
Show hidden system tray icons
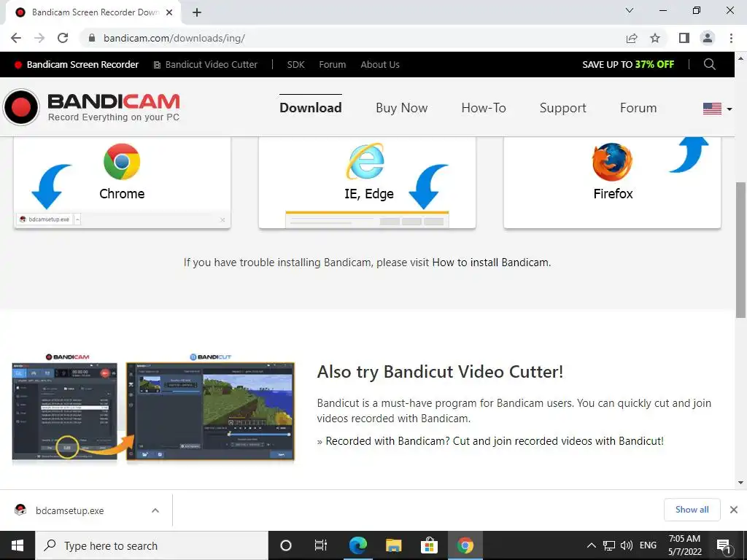tap(591, 545)
